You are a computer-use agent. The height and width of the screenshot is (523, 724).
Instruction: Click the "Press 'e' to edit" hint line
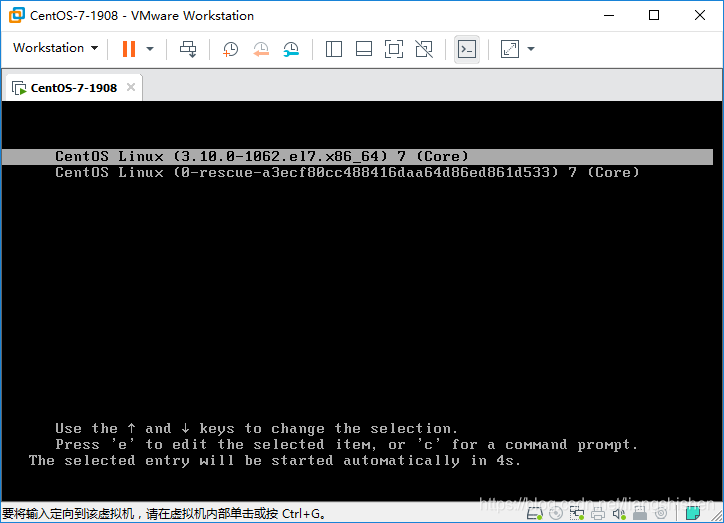tap(346, 445)
